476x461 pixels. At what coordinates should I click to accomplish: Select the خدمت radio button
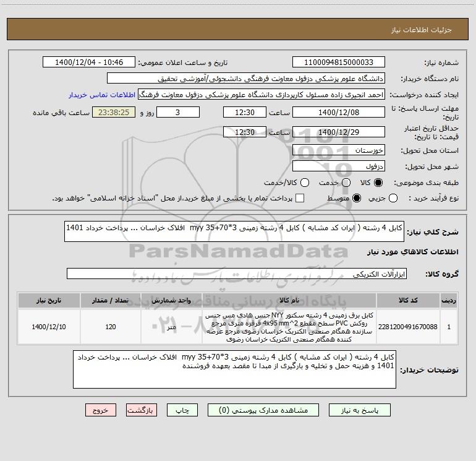pos(346,183)
